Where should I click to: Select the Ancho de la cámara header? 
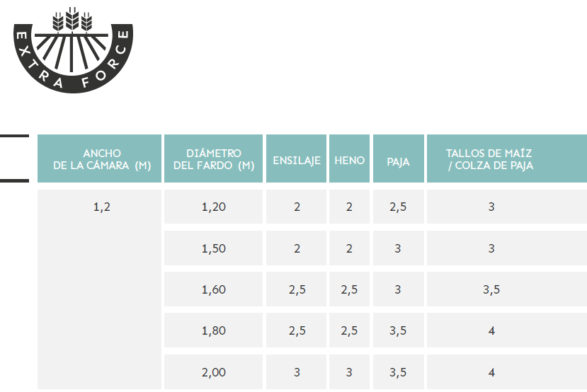coord(99,158)
